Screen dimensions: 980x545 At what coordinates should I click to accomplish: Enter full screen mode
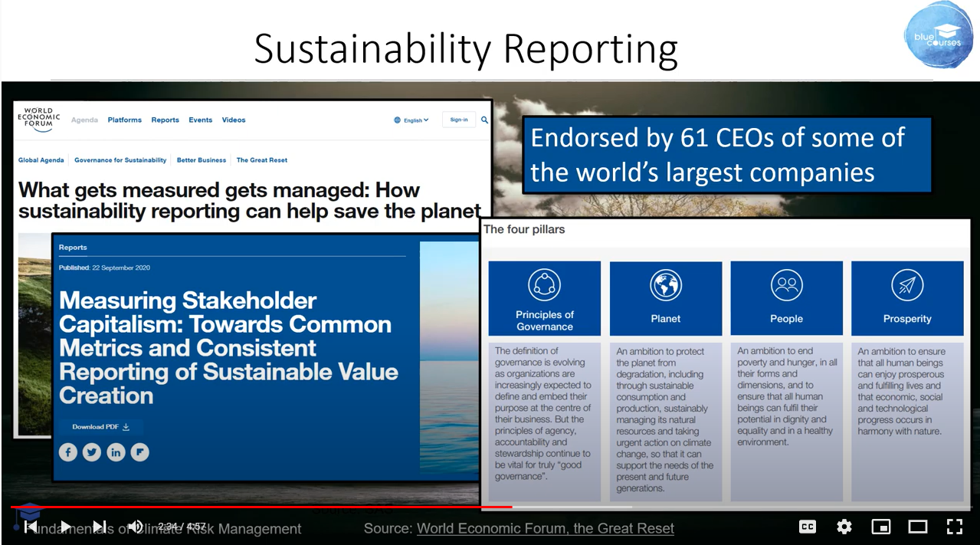[955, 527]
